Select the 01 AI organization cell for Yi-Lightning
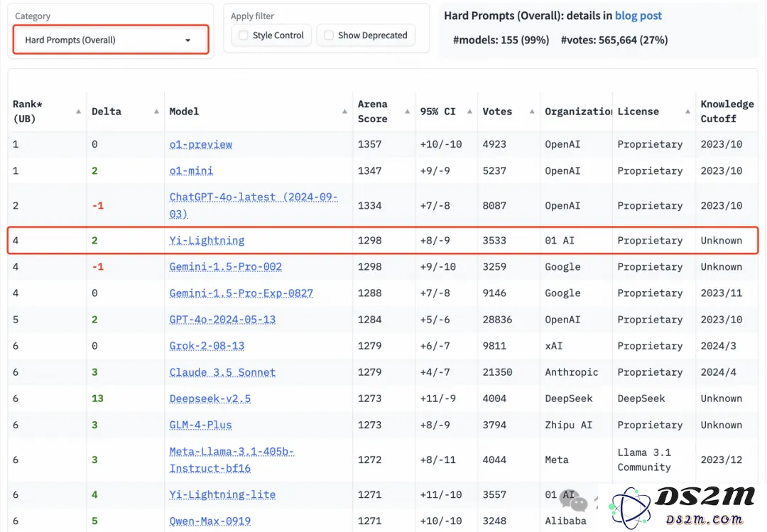The width and height of the screenshot is (767, 532). click(560, 240)
